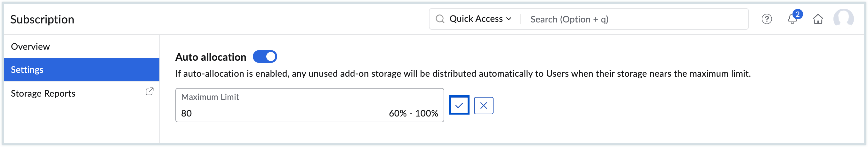Screen dimensions: 868x147
Task: Cancel editing with the X button
Action: [483, 105]
